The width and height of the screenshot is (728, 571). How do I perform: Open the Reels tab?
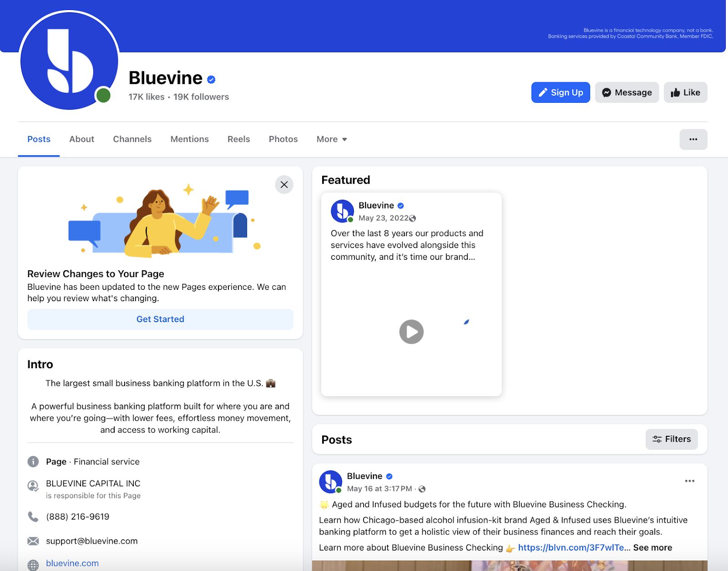click(x=238, y=139)
